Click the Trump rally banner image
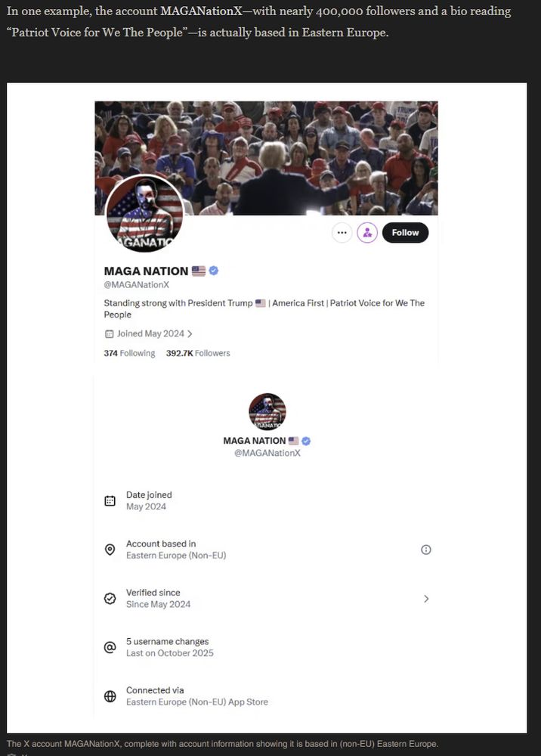 266,158
